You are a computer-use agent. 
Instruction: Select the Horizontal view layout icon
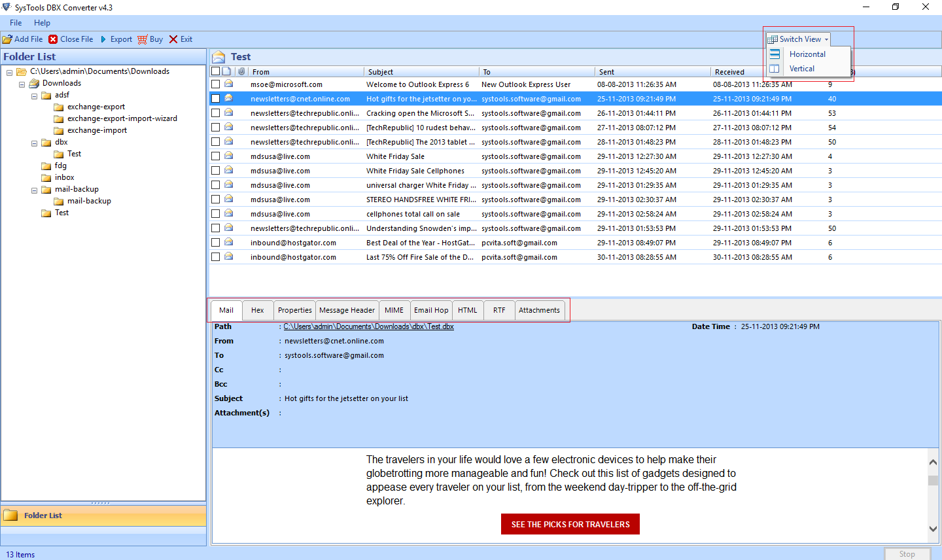pos(775,54)
